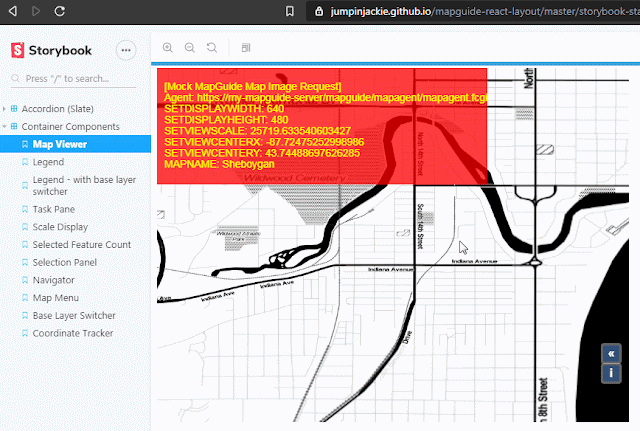Bookmark this page with the bookmark icon
The height and width of the screenshot is (431, 640).
[x=289, y=11]
